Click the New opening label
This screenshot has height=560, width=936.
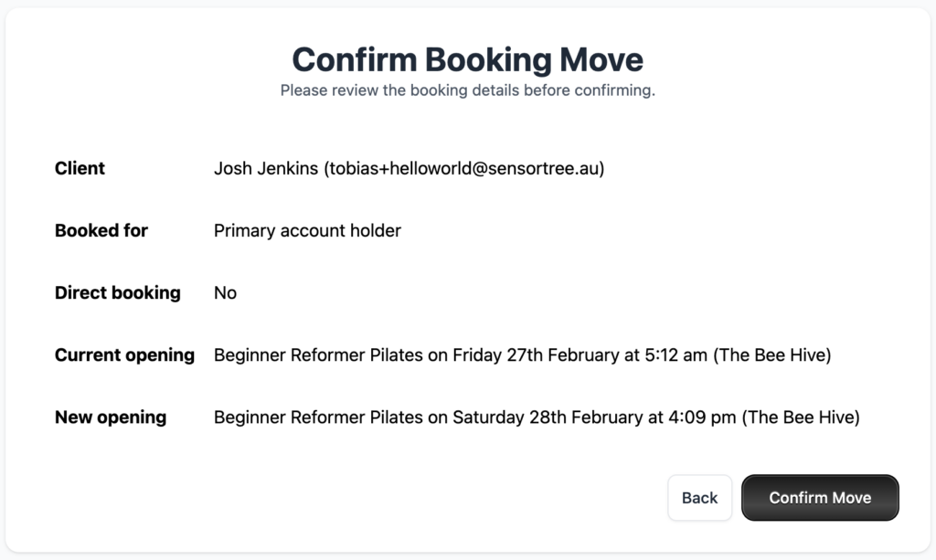click(111, 417)
